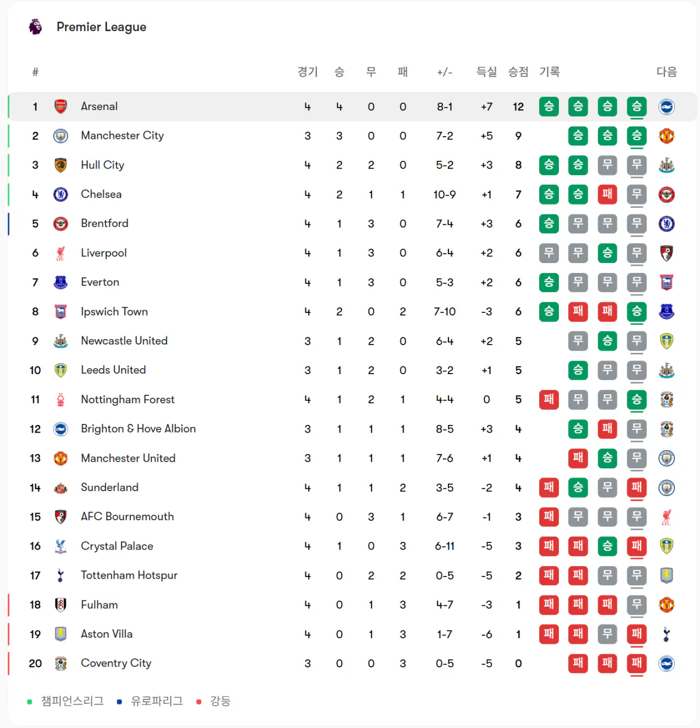Image resolution: width=700 pixels, height=728 pixels.
Task: Click Chelsea's red loss result badge
Action: [607, 194]
